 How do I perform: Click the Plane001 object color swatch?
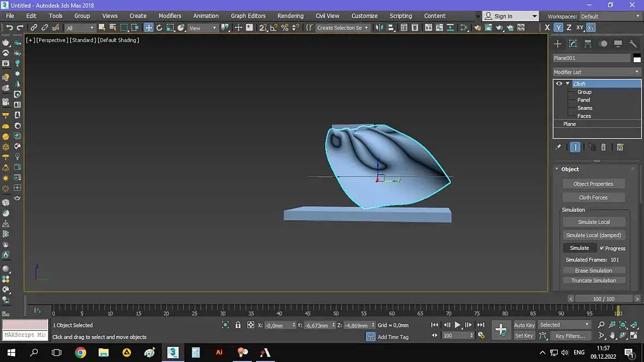coord(637,58)
